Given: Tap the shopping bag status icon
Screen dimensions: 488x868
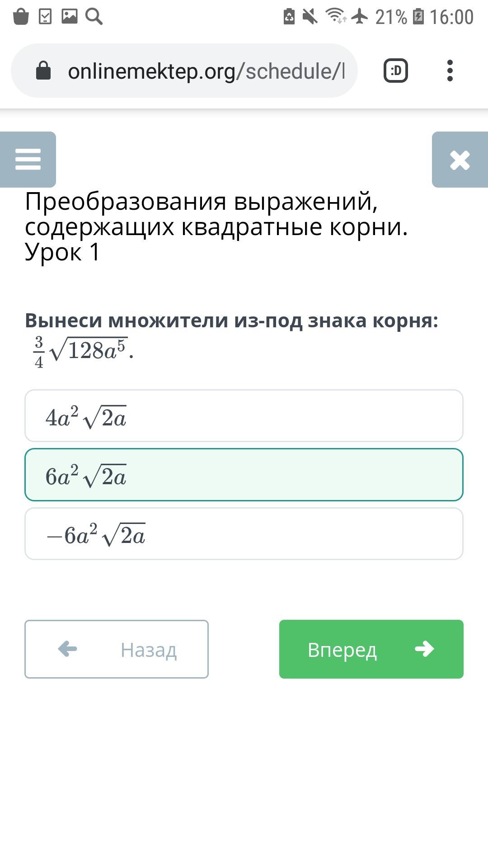Looking at the screenshot, I should pyautogui.click(x=21, y=17).
